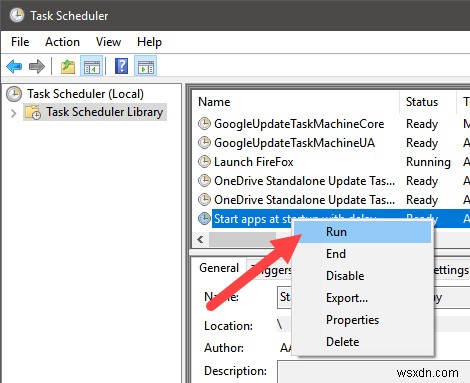The width and height of the screenshot is (470, 383).
Task: Expand the Task Scheduler Library tree node
Action: tap(14, 113)
